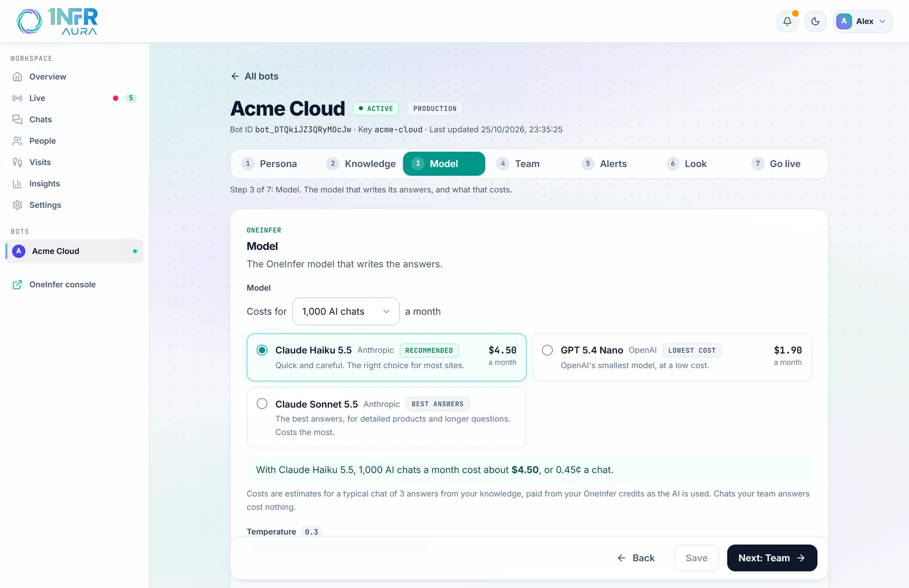This screenshot has width=909, height=588.
Task: Continue with Next: Team button
Action: (x=772, y=558)
